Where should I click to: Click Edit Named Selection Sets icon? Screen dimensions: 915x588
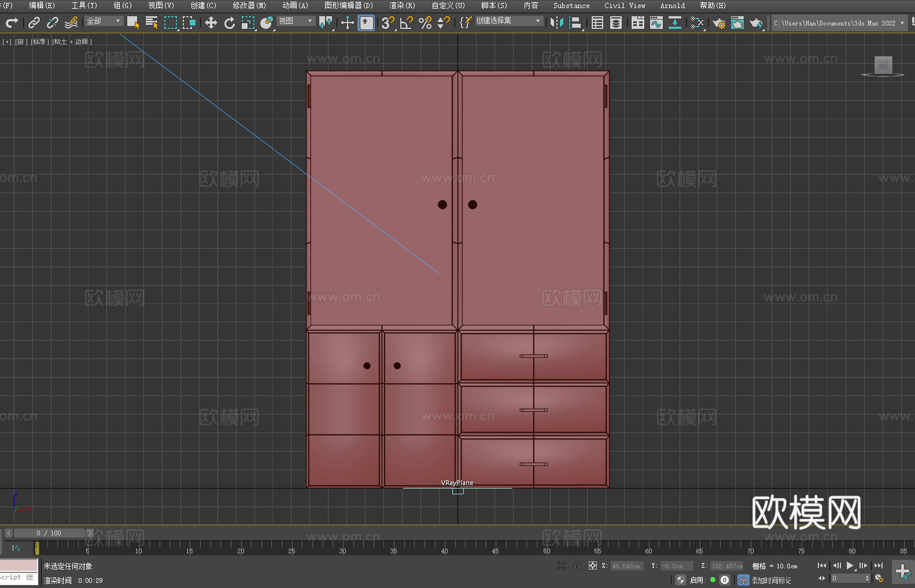click(x=466, y=23)
